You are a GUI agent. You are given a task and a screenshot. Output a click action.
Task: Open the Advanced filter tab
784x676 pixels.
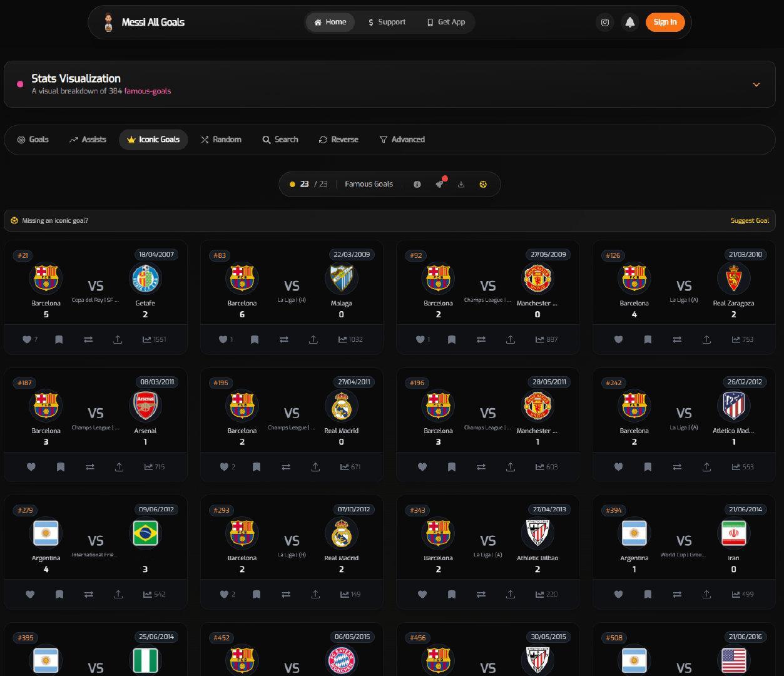pos(402,140)
